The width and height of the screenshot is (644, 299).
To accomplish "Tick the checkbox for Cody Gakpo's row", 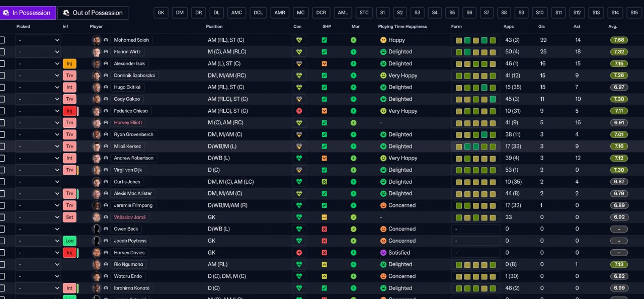I will pos(2,99).
